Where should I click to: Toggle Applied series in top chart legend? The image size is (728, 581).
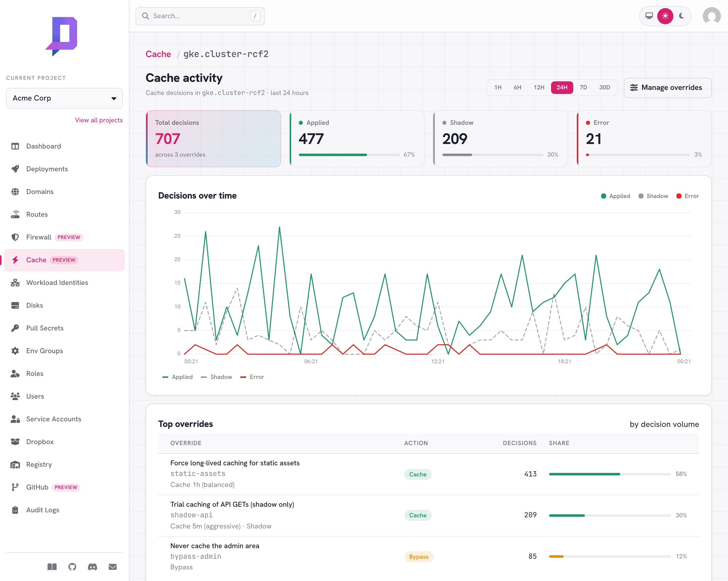(x=616, y=196)
